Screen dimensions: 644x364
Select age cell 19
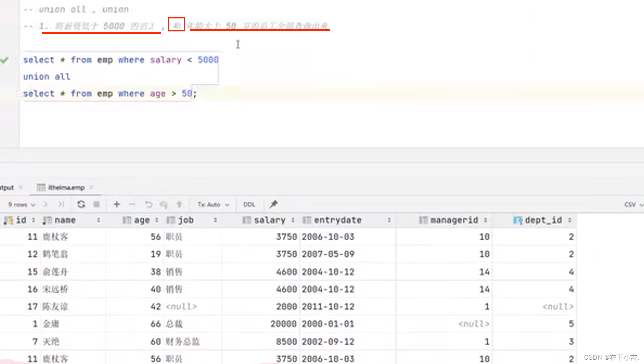coord(156,254)
